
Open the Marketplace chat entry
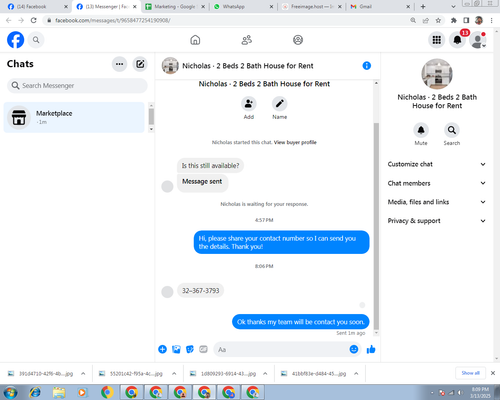click(74, 117)
